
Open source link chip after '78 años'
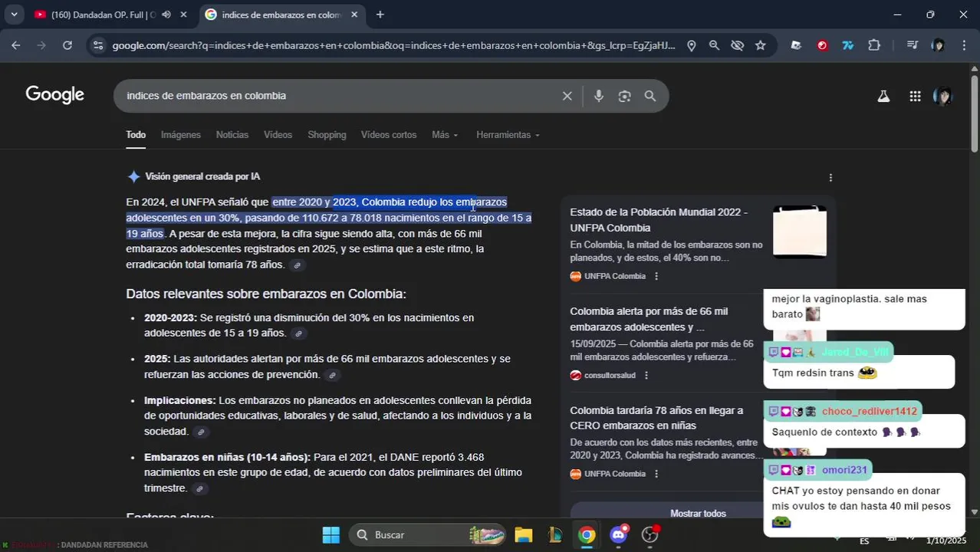click(x=298, y=265)
